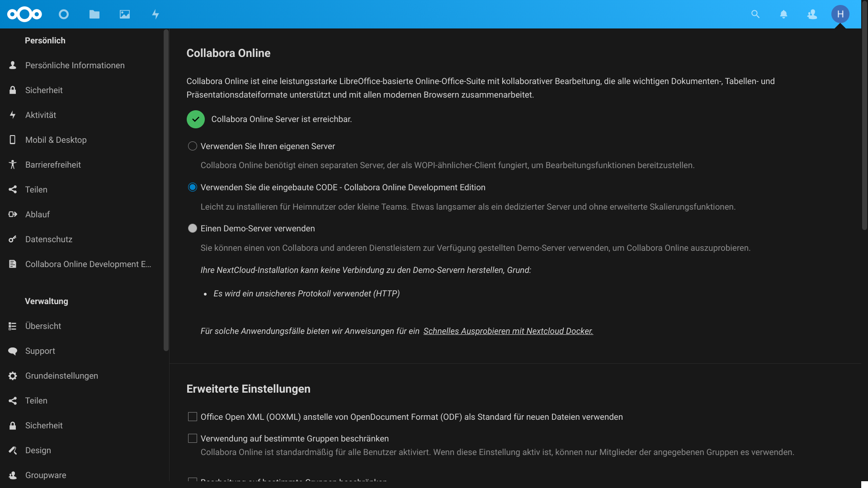Image resolution: width=868 pixels, height=488 pixels.
Task: Select 'Einen Demo-Server verwenden' radio option
Action: pos(193,228)
